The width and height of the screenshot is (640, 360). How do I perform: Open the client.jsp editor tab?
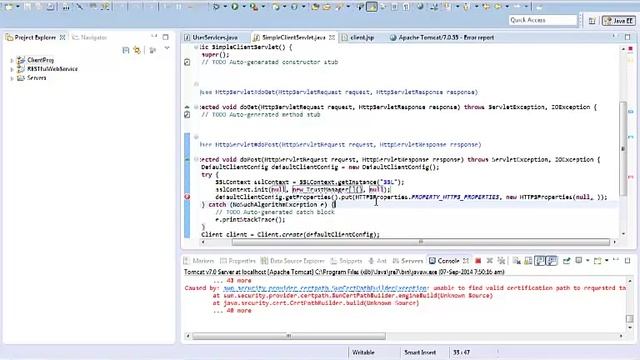click(x=358, y=38)
